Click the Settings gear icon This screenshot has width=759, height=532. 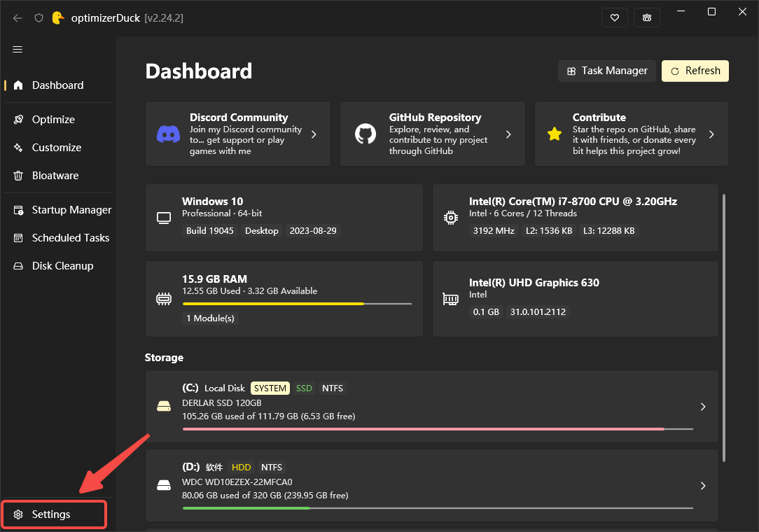click(x=18, y=514)
